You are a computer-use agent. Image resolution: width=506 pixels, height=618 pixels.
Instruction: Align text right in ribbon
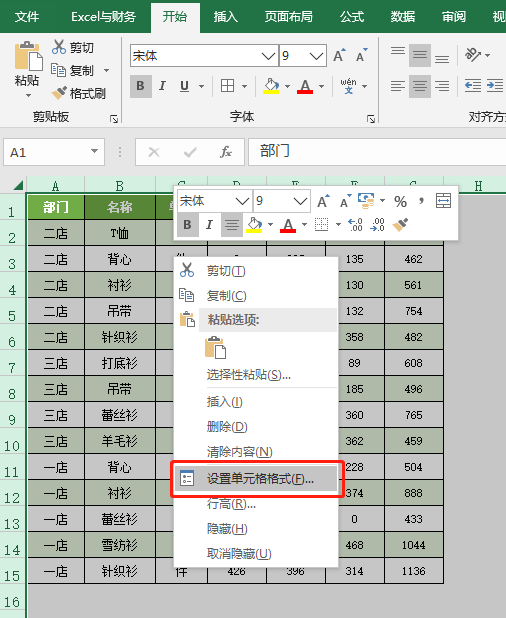[442, 86]
